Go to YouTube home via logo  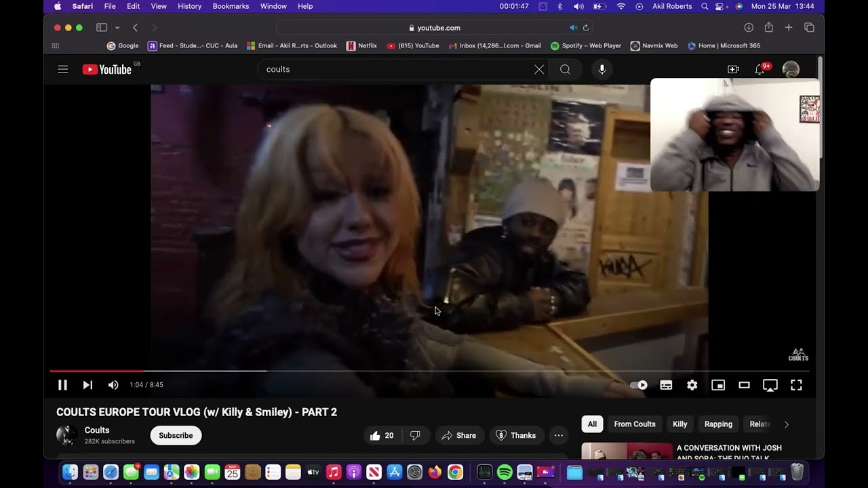[x=106, y=69]
